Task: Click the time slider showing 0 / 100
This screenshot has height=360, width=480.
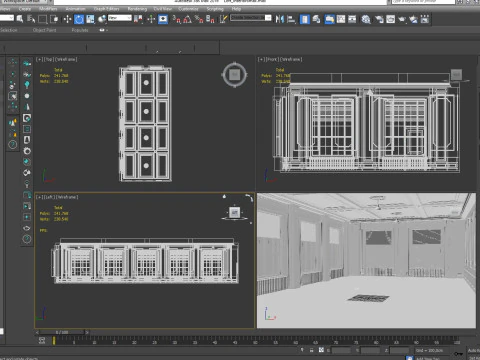Action: click(x=62, y=332)
